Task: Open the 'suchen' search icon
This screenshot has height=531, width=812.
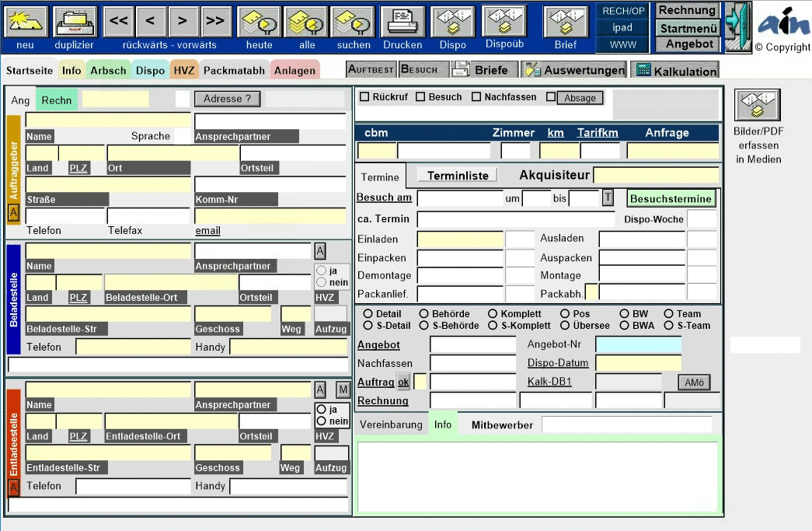Action: coord(354,23)
